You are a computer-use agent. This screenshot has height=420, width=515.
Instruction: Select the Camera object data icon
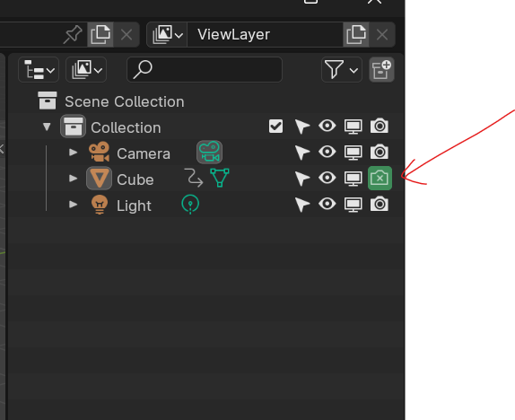(x=209, y=153)
